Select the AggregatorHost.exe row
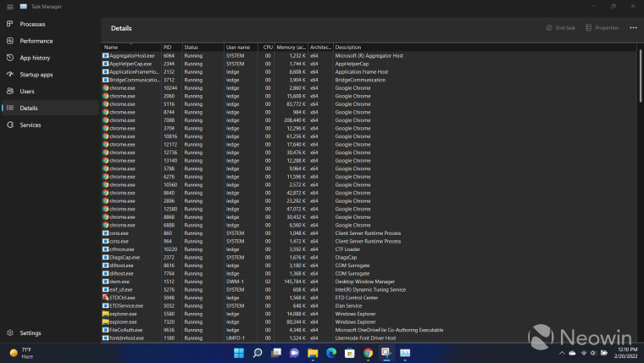The image size is (644, 363). (369, 55)
